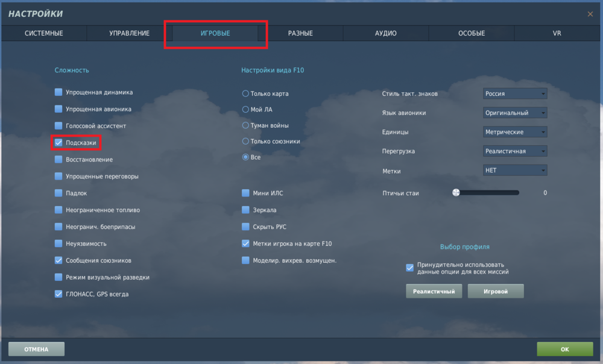This screenshot has height=364, width=603.
Task: Open the Управление tab
Action: pos(129,33)
